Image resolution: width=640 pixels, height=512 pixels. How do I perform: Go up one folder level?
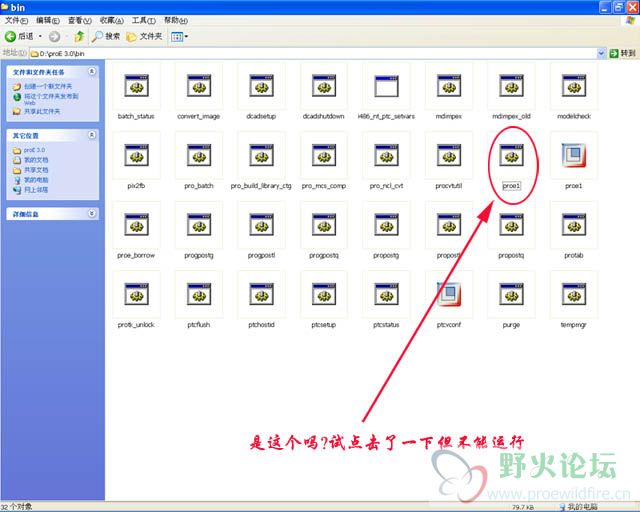[x=79, y=37]
